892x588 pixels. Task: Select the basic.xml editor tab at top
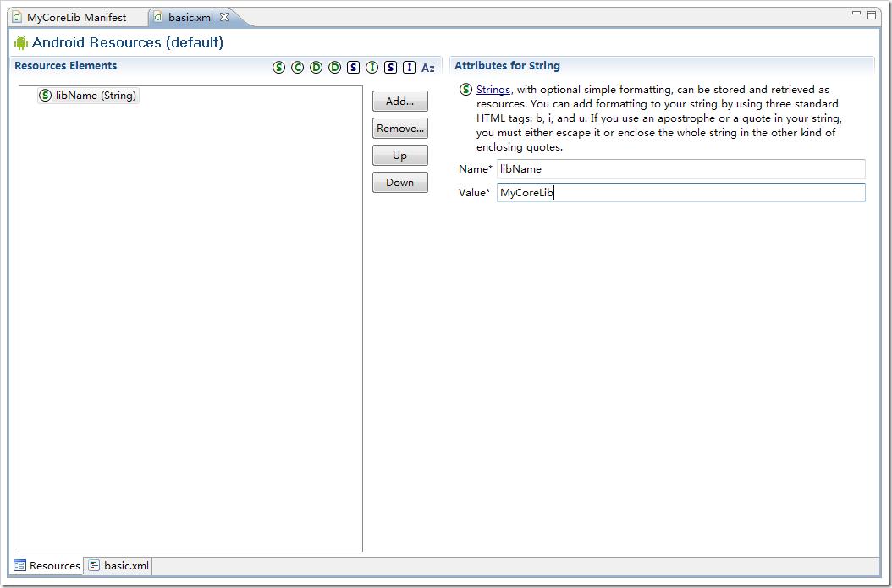(x=190, y=17)
